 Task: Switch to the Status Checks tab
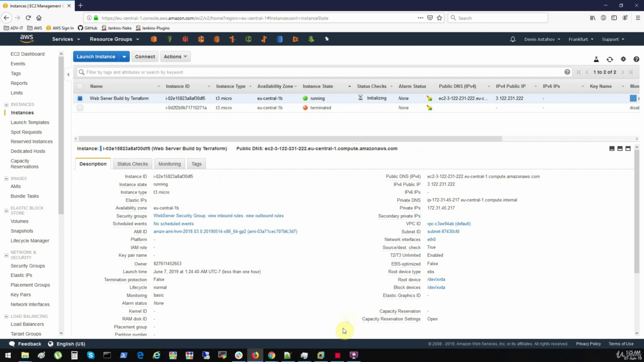(132, 164)
